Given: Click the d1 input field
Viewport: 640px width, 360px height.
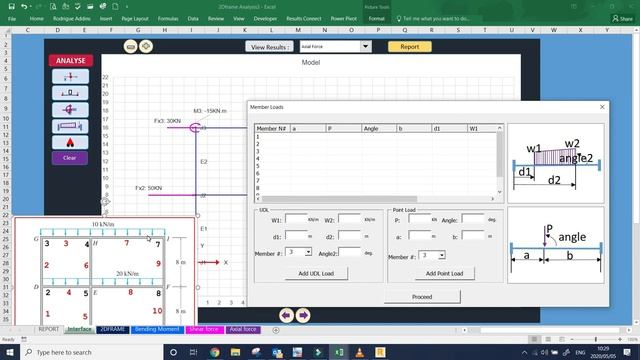Looking at the screenshot, I should pos(296,236).
